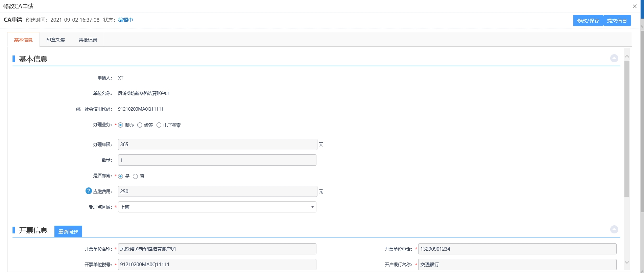Open the 受理点区域 dropdown showing 上海

[217, 207]
